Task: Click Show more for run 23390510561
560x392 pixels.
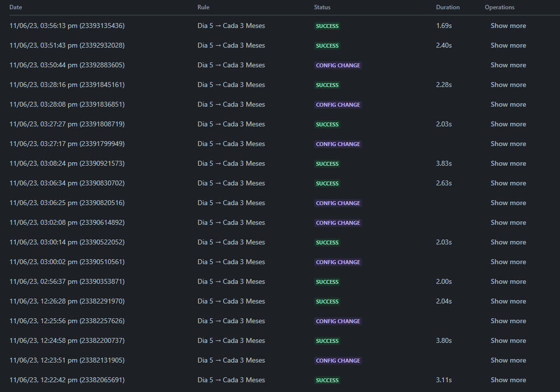Action: [508, 262]
